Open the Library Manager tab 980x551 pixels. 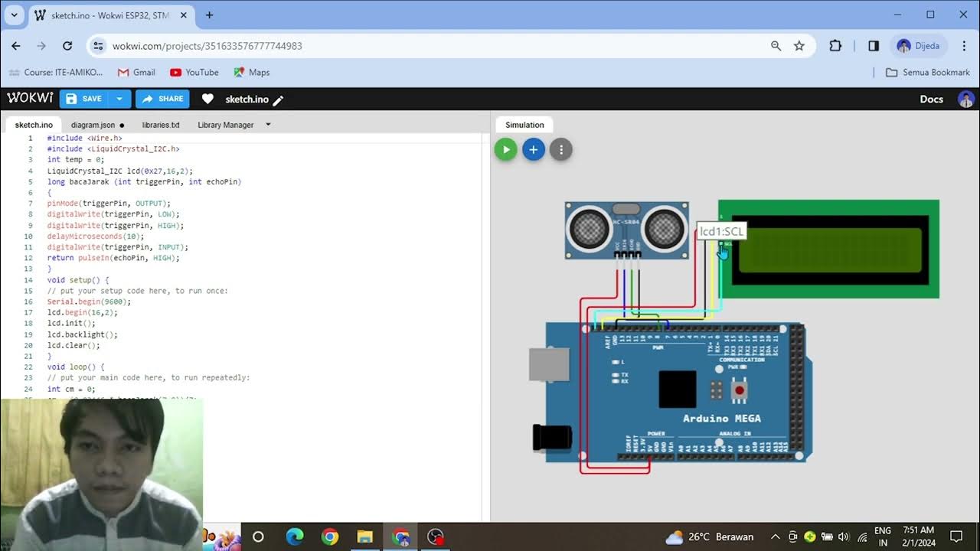(x=226, y=125)
